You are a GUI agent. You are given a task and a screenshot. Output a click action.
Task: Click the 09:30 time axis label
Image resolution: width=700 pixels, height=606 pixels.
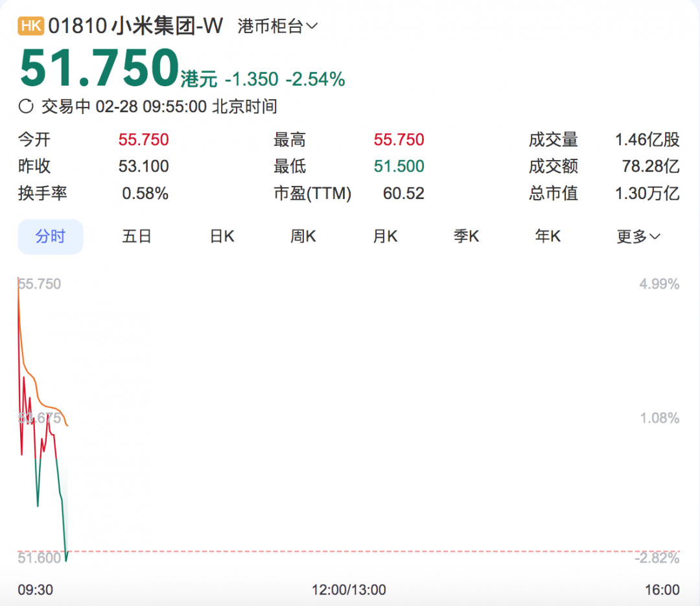coord(35,590)
